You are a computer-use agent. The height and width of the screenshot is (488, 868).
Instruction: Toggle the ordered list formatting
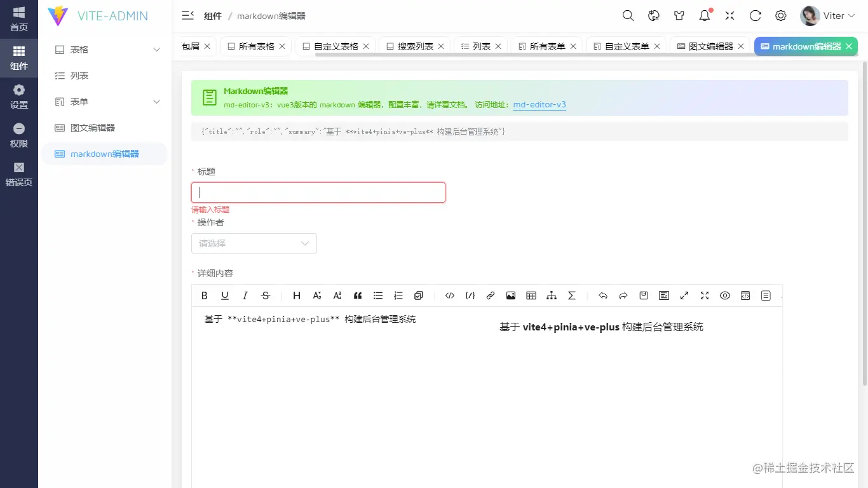click(x=398, y=295)
